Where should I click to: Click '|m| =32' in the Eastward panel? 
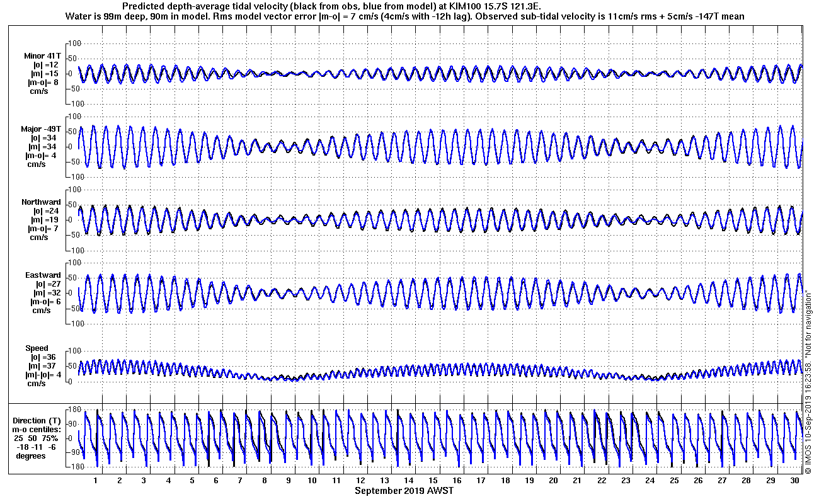[45, 293]
